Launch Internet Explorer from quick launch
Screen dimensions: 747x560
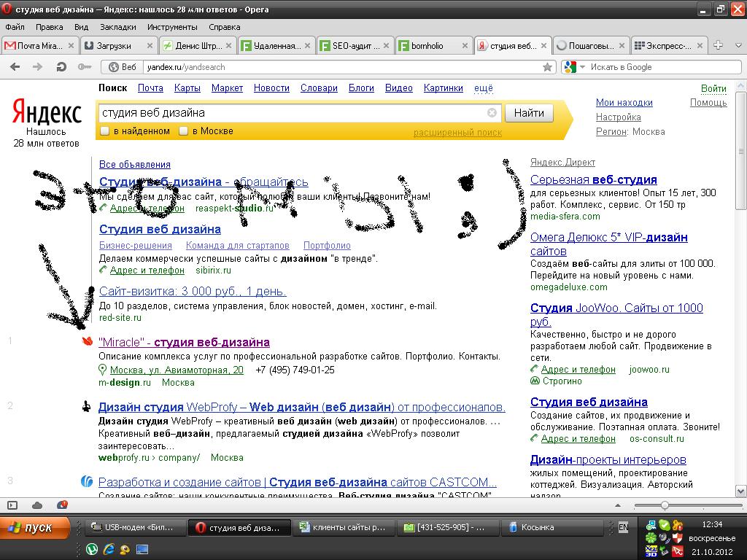coord(109,550)
